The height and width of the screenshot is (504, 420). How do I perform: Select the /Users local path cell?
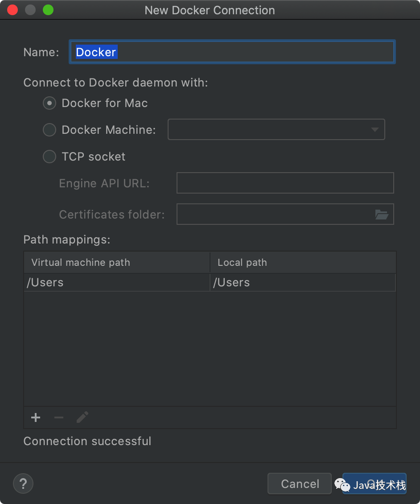303,282
